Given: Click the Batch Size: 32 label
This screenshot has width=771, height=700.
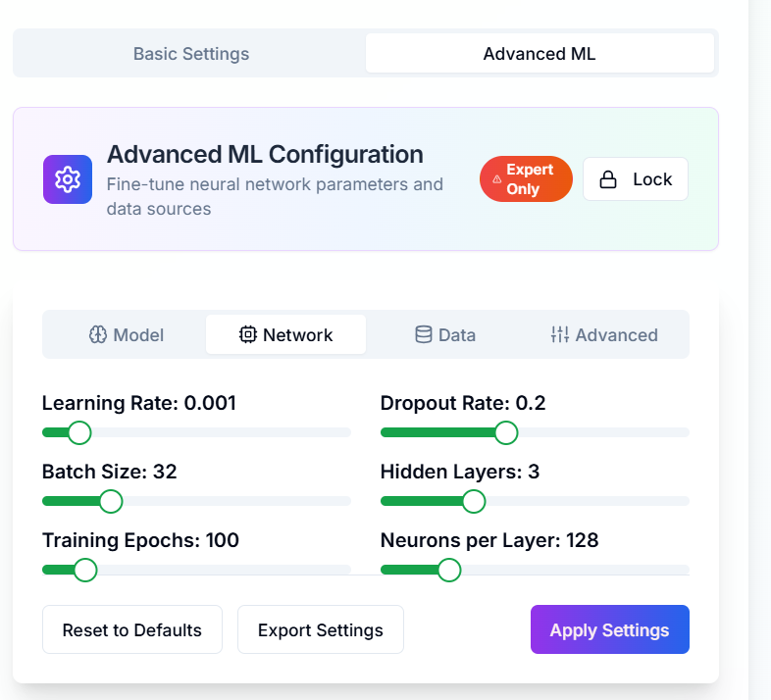Looking at the screenshot, I should click(x=109, y=472).
